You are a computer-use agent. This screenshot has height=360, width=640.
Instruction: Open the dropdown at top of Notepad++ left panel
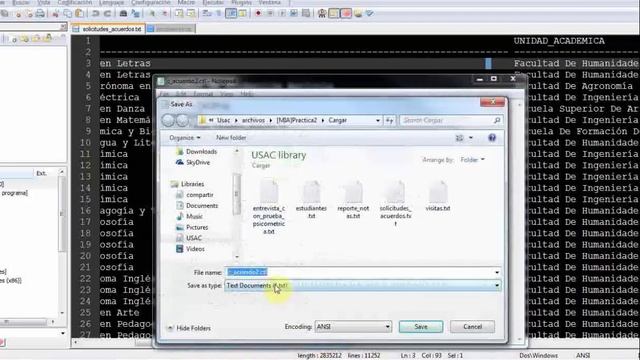[x=63, y=27]
